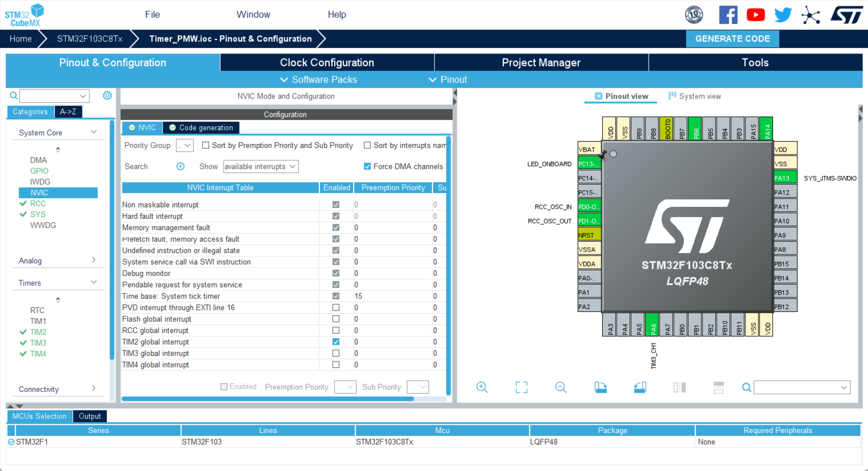
Task: Click the ST logo icon
Action: pyautogui.click(x=847, y=15)
